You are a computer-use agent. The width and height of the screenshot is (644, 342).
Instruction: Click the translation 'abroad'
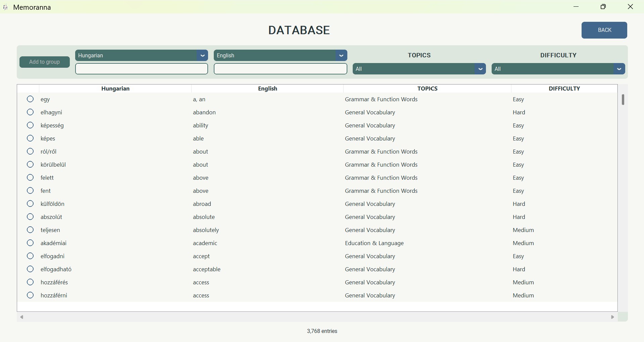pos(202,204)
